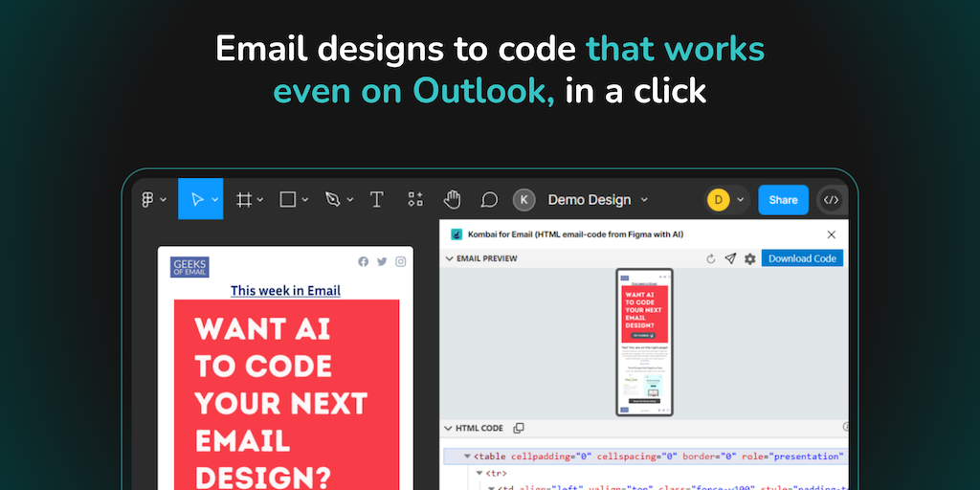980x490 pixels.
Task: Click the This week in Email link
Action: point(285,290)
